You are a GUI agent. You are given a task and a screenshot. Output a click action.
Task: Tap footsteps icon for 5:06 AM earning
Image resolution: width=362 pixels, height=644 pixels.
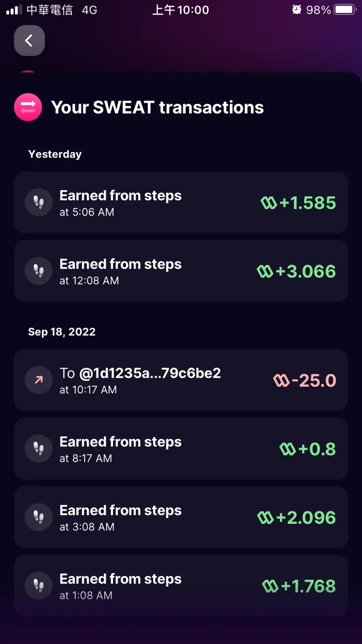pos(39,203)
